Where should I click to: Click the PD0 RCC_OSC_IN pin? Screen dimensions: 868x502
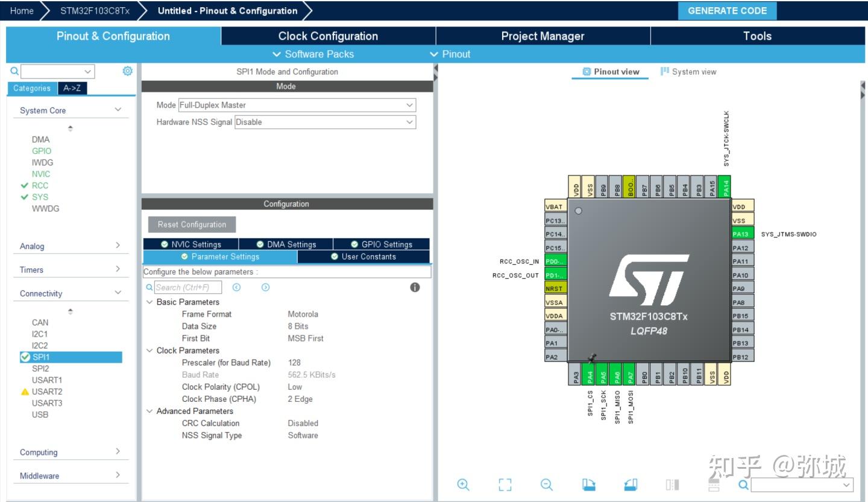(556, 261)
